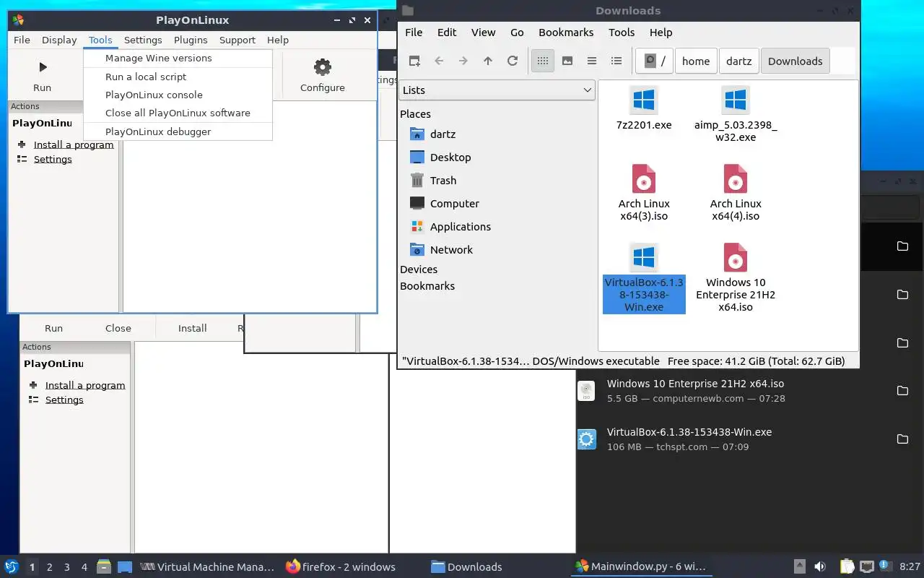Select the VirtualBox-6.1.38-153438-Win.exe file
924x578 pixels.
[x=644, y=278]
